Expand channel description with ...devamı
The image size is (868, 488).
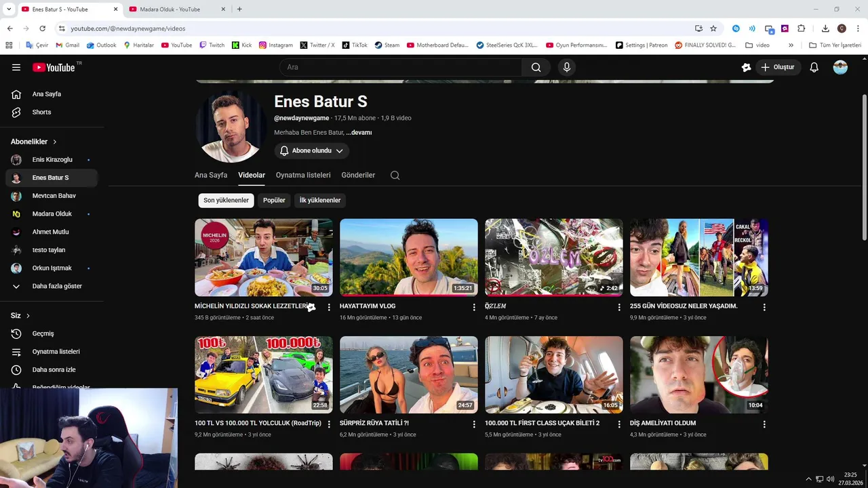(x=359, y=133)
